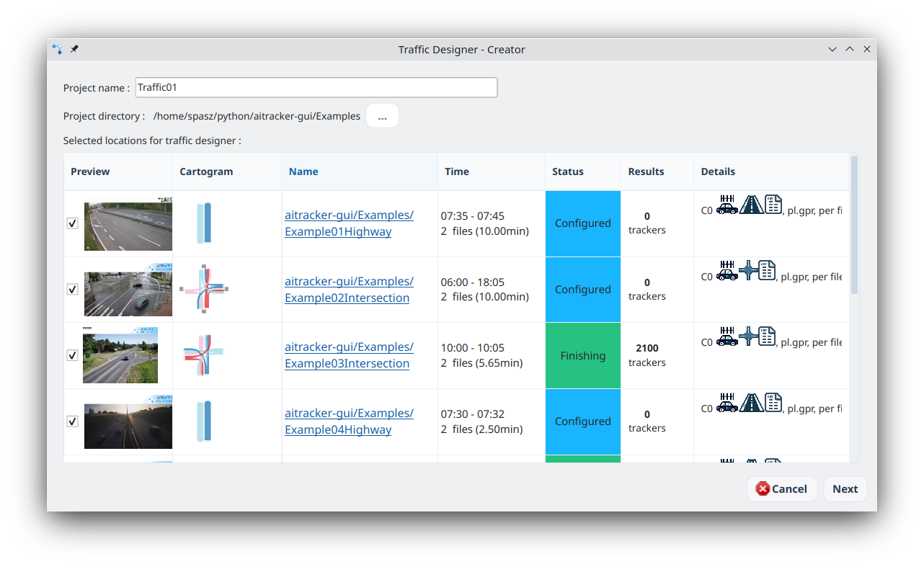Image resolution: width=924 pixels, height=567 pixels.
Task: Click the Example01Highway cartogram diagram
Action: point(204,223)
